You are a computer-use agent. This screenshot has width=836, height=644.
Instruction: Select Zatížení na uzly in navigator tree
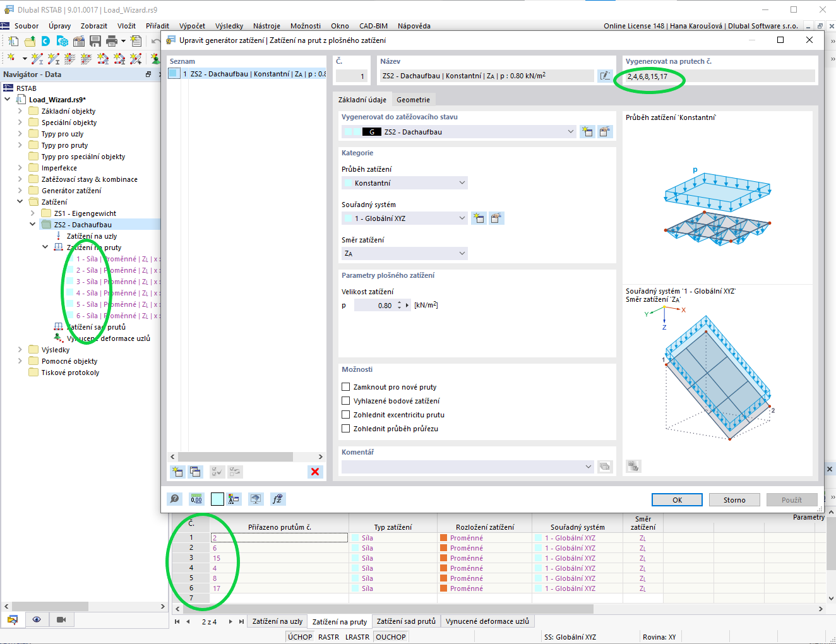[92, 236]
